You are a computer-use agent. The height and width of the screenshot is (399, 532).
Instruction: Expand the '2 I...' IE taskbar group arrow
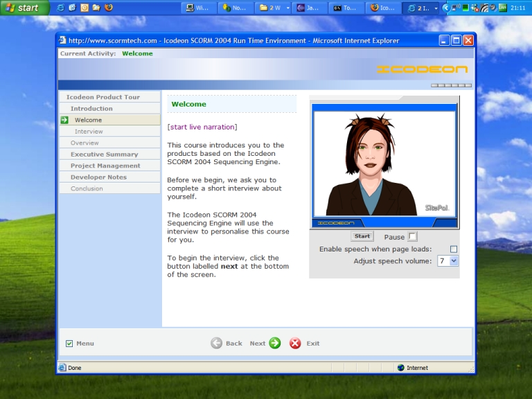[x=436, y=8]
